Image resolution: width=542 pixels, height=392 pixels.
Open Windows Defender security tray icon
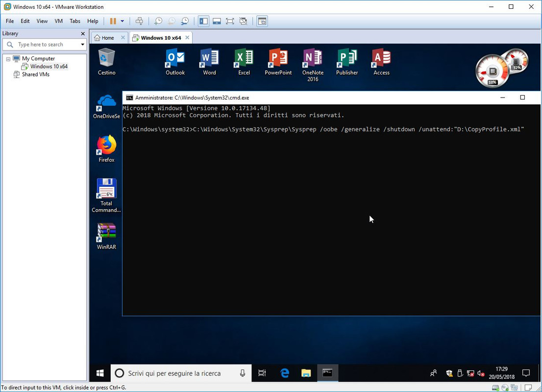pos(449,373)
